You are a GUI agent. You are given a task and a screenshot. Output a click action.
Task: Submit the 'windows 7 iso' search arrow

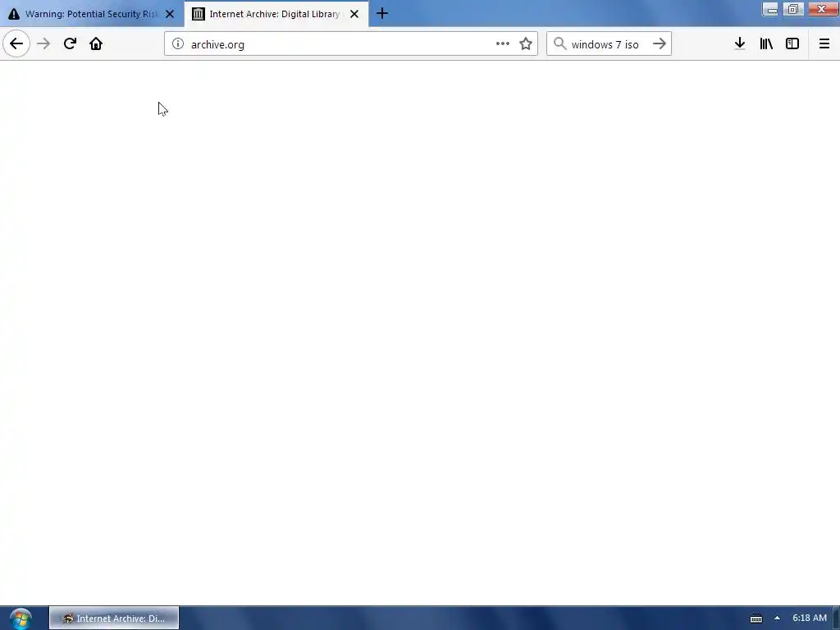(660, 44)
